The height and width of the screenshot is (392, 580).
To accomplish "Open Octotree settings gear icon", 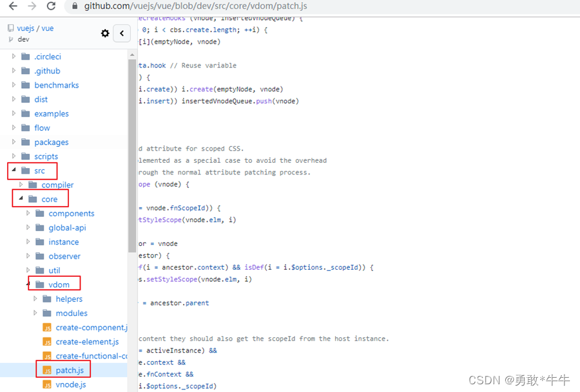I will coord(105,33).
